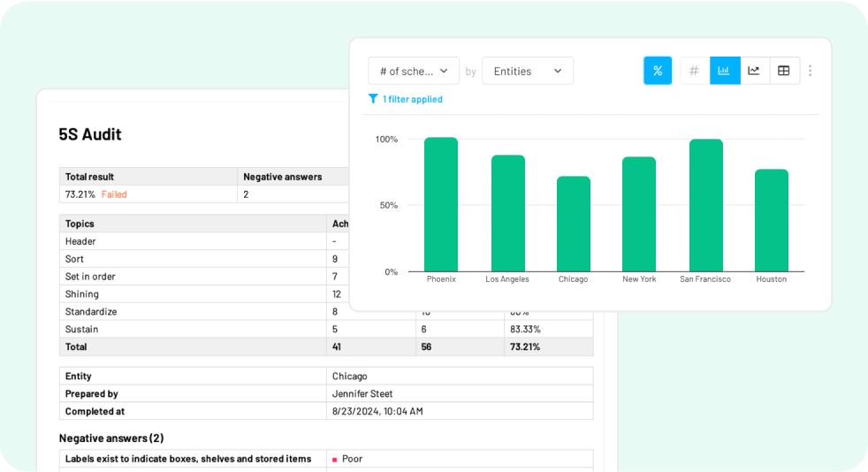This screenshot has height=472, width=868.
Task: Click the 'Negative answers (2)' section heading
Action: coord(111,438)
